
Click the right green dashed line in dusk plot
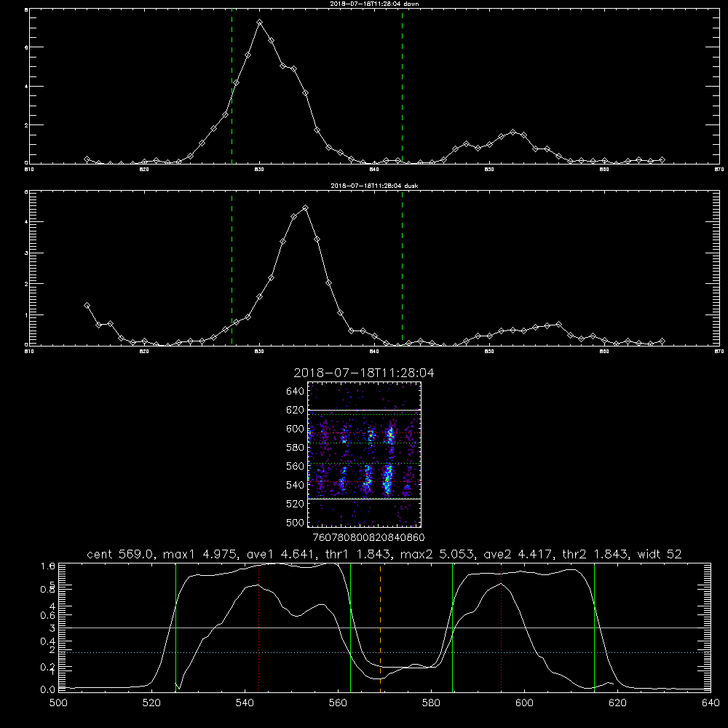pyautogui.click(x=402, y=269)
